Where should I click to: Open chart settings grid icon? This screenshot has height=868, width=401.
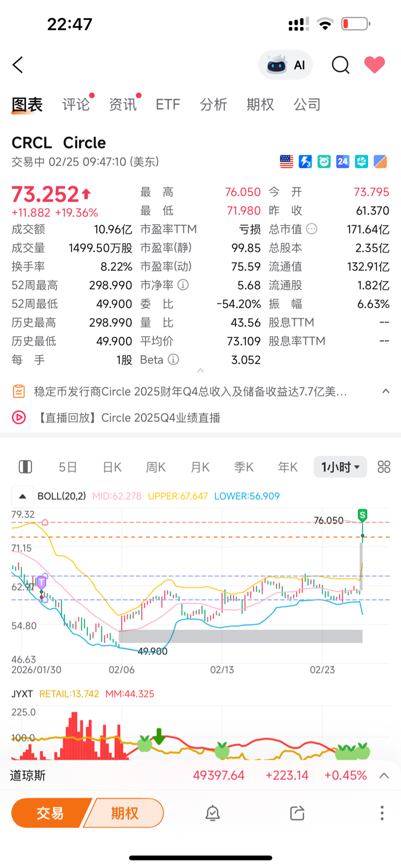(384, 467)
